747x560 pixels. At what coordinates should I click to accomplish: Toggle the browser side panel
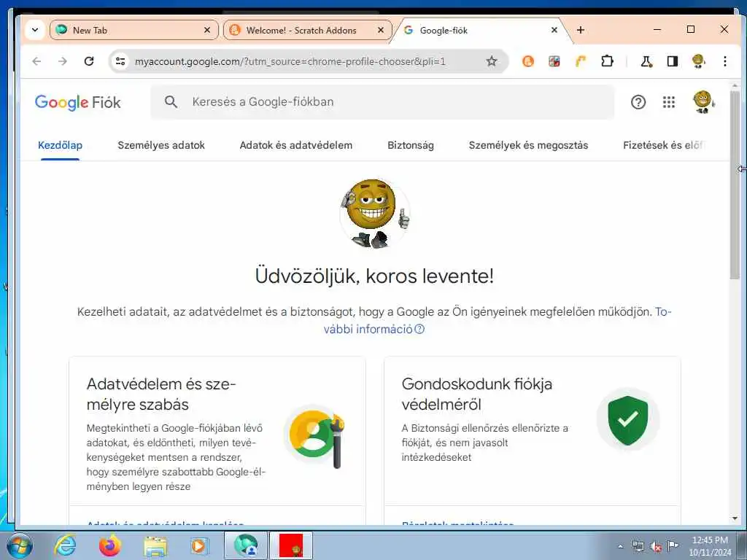[x=672, y=61]
